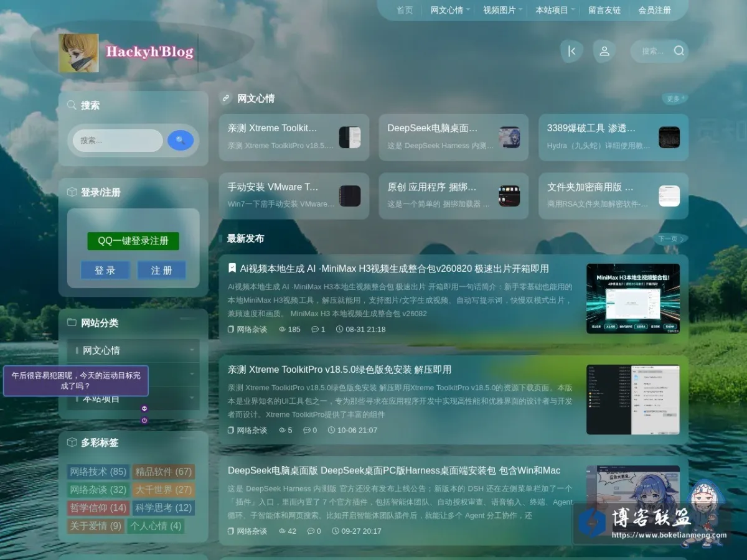
Task: Click 下一页 next page link
Action: coord(671,238)
